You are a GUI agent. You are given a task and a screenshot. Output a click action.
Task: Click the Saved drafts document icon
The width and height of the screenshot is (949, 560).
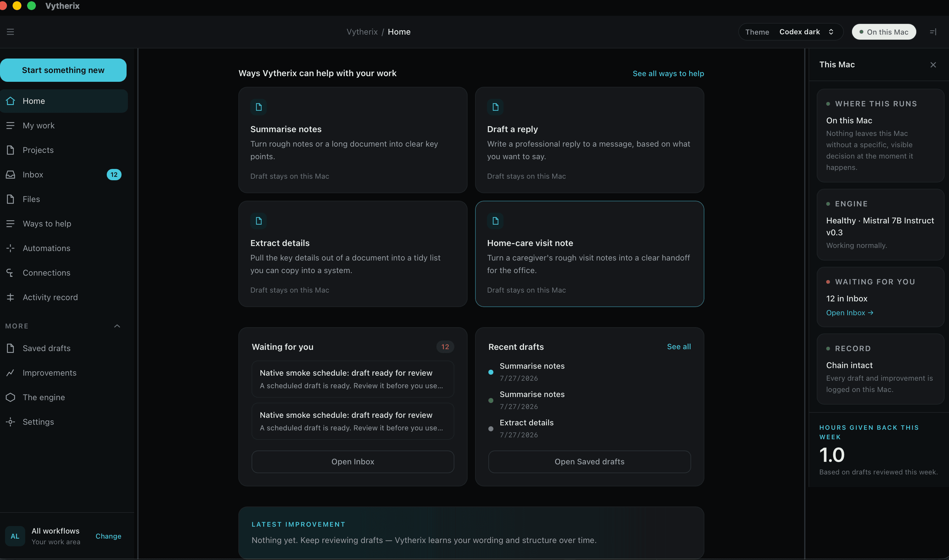point(11,348)
